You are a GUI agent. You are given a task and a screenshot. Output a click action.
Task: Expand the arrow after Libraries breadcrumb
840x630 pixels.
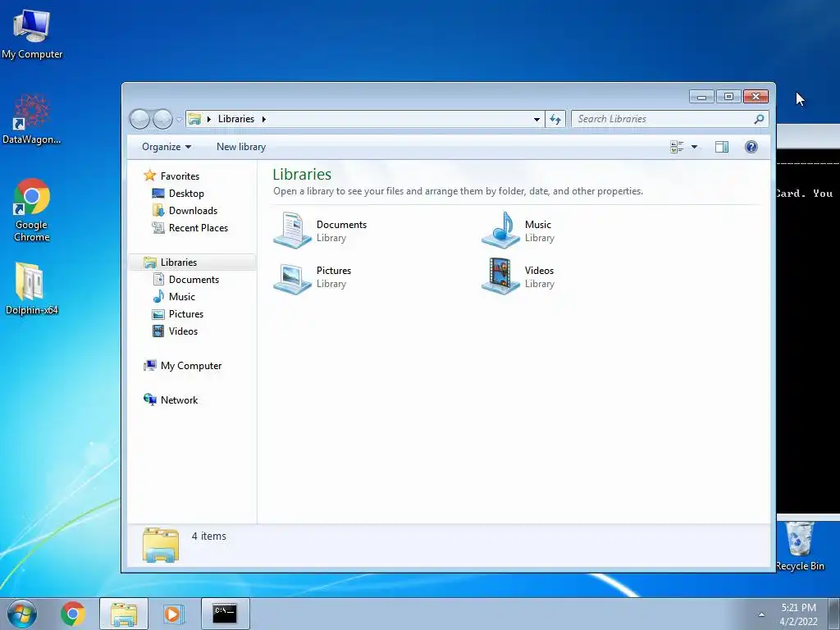[x=263, y=119]
